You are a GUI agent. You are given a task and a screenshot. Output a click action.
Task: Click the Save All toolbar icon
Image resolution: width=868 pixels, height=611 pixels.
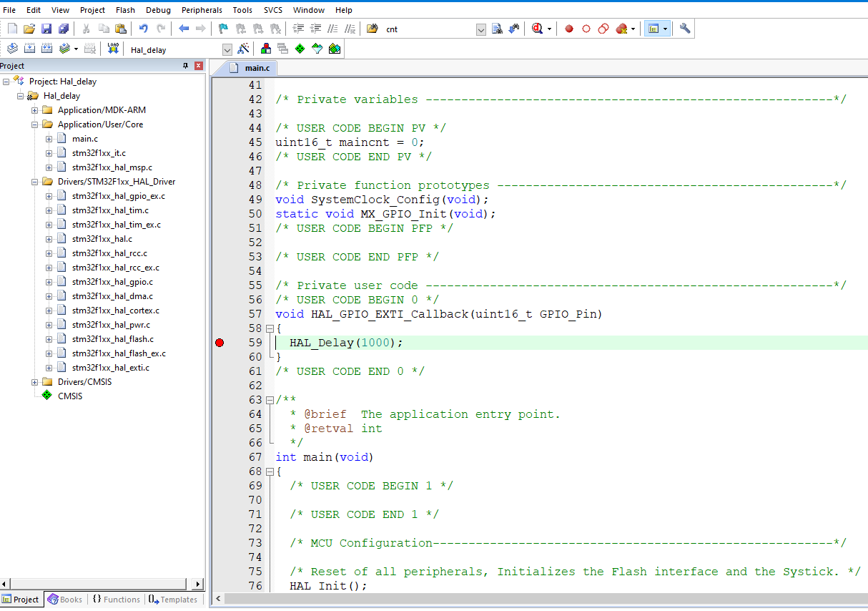click(63, 29)
